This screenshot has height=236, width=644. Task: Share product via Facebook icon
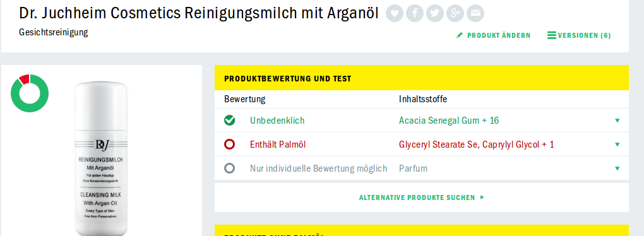[415, 13]
